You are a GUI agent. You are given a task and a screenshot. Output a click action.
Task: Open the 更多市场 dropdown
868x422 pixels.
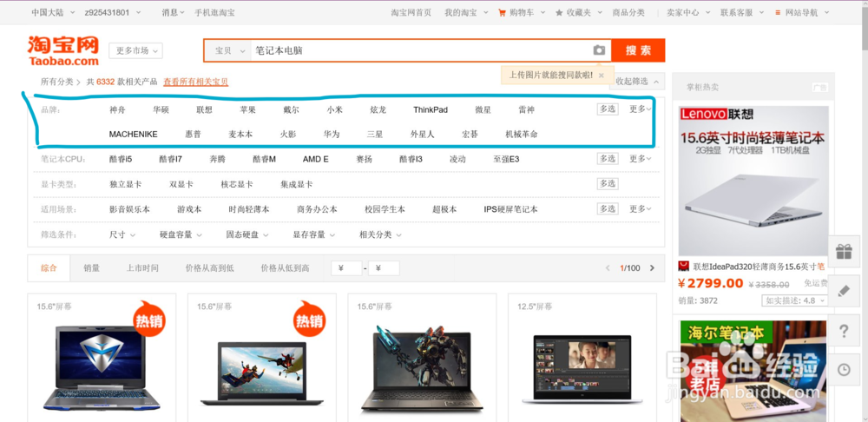pos(135,50)
